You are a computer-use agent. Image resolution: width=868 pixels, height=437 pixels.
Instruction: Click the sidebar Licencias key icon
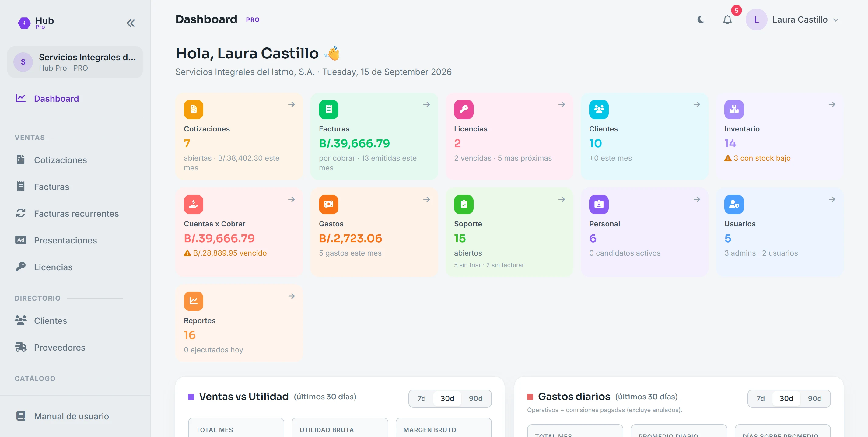(21, 267)
